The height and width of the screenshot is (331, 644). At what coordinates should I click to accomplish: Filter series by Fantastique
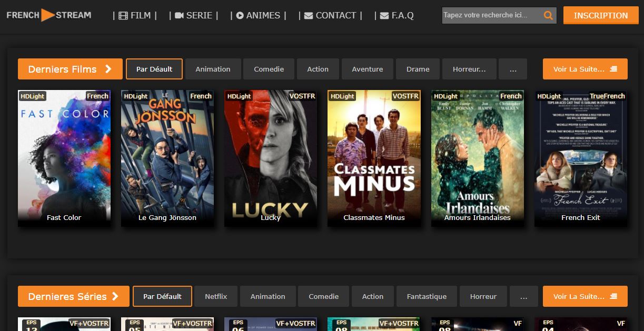coord(427,296)
